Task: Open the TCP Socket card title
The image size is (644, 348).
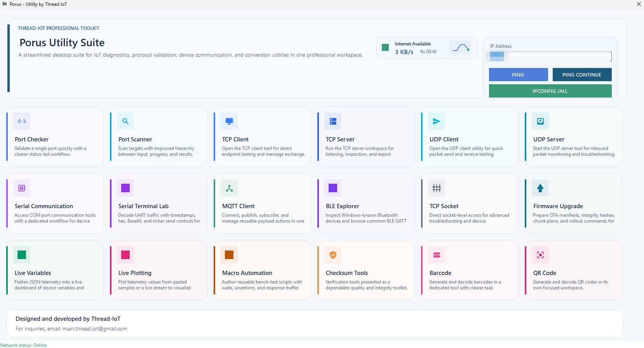Action: point(444,206)
